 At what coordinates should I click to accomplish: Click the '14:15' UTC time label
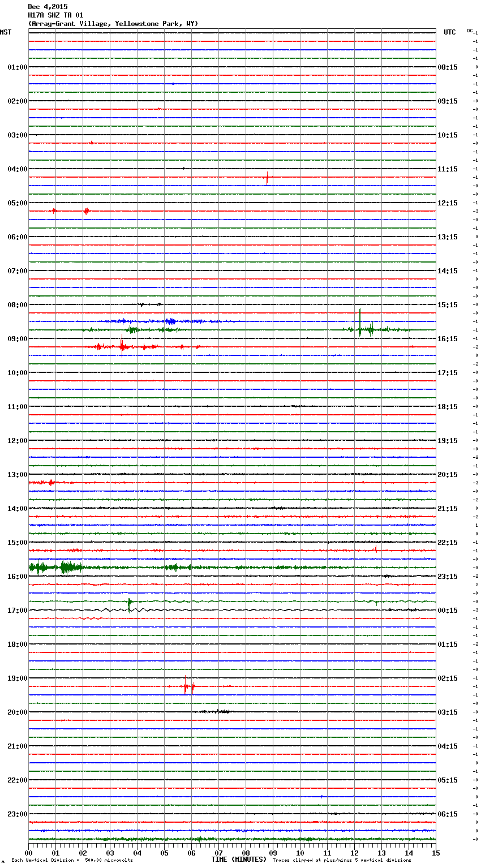pyautogui.click(x=448, y=271)
